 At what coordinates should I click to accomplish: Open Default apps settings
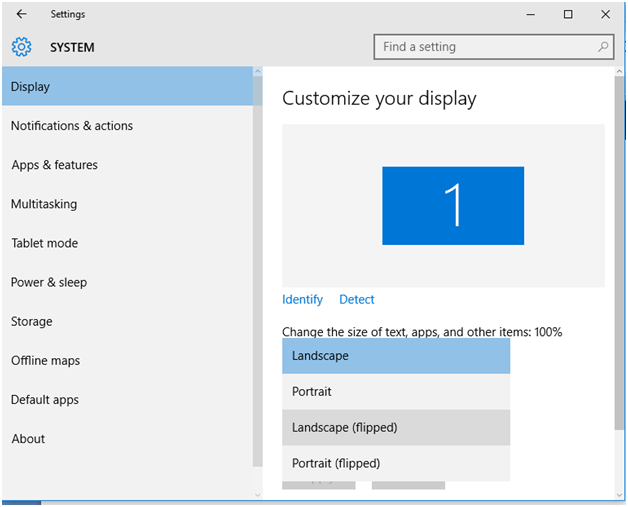(45, 399)
